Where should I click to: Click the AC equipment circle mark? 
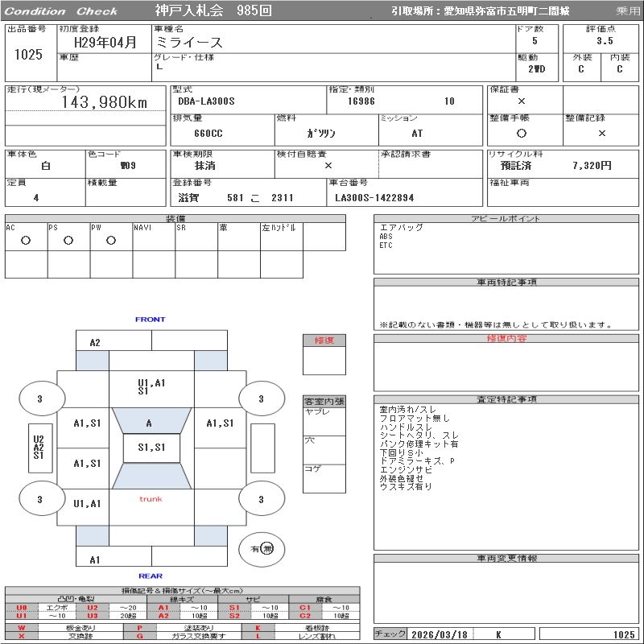click(26, 240)
